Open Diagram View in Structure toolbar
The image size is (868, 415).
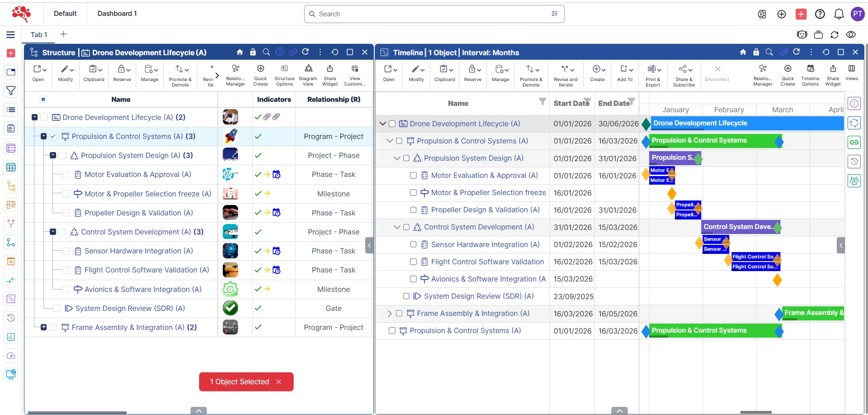coord(308,74)
